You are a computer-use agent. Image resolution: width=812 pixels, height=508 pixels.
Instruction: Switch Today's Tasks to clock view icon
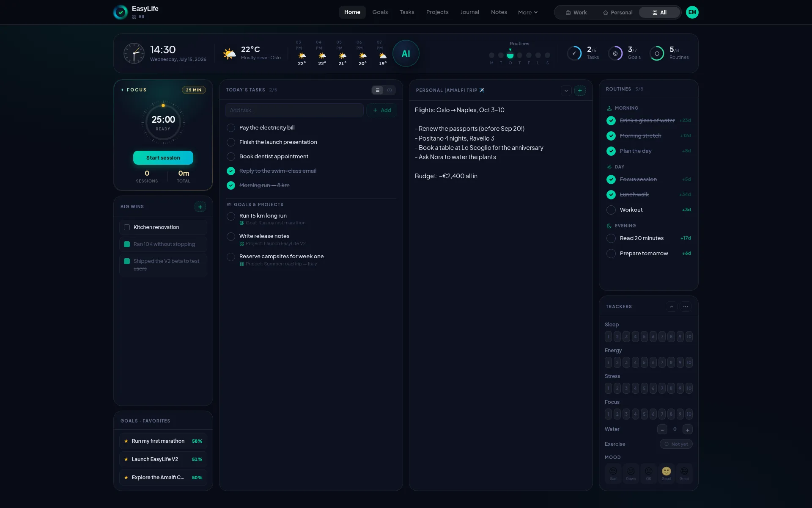390,90
